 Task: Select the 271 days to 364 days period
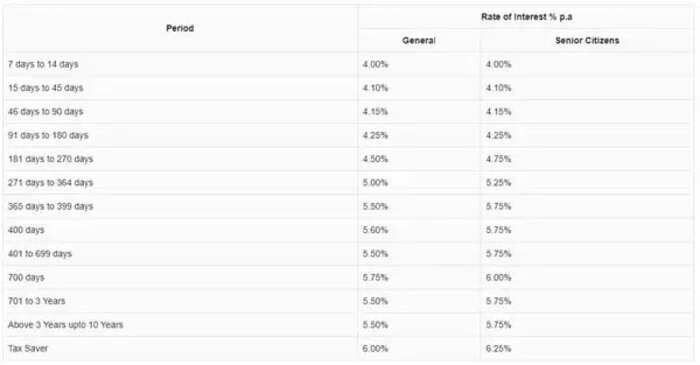[x=50, y=182]
